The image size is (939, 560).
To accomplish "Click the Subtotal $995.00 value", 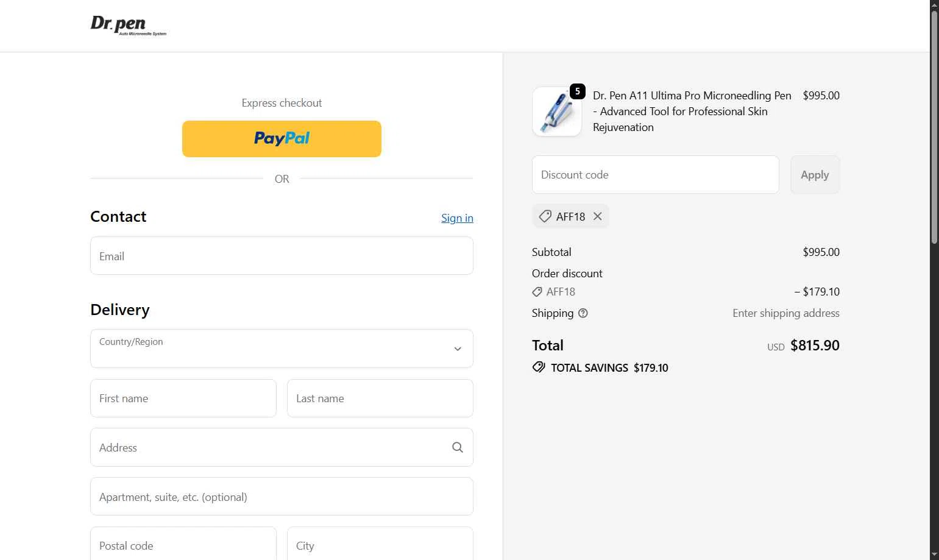I will point(821,252).
